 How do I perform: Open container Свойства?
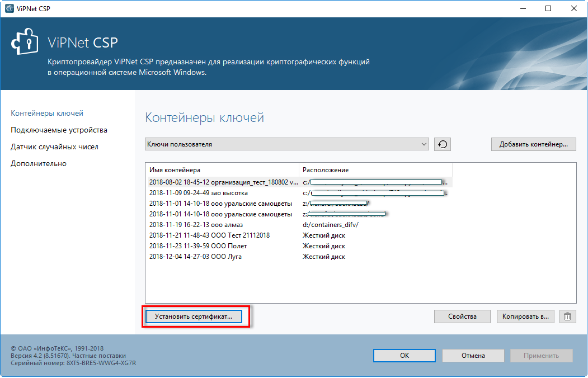pyautogui.click(x=462, y=316)
